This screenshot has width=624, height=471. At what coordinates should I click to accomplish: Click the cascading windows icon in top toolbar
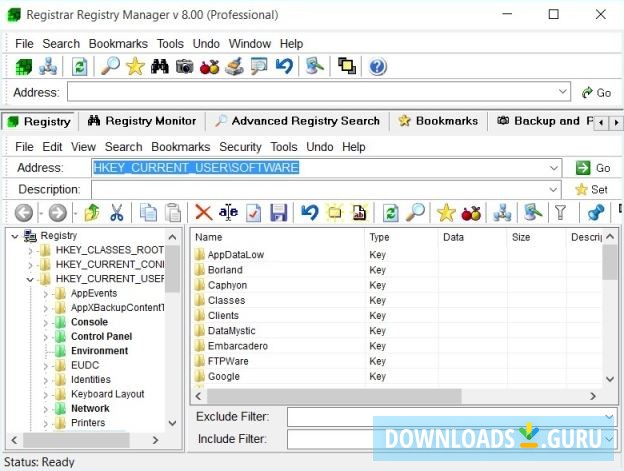click(x=347, y=66)
